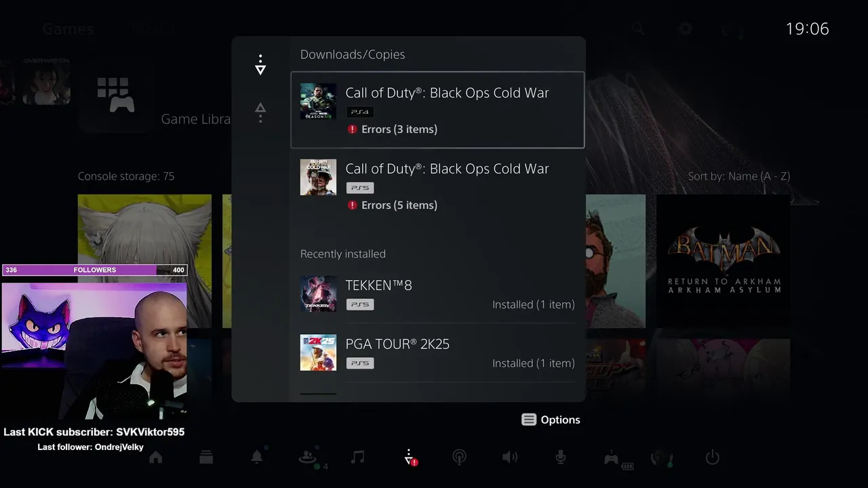
Task: Click the PS4 Cold War cover thumbnail
Action: pyautogui.click(x=318, y=101)
